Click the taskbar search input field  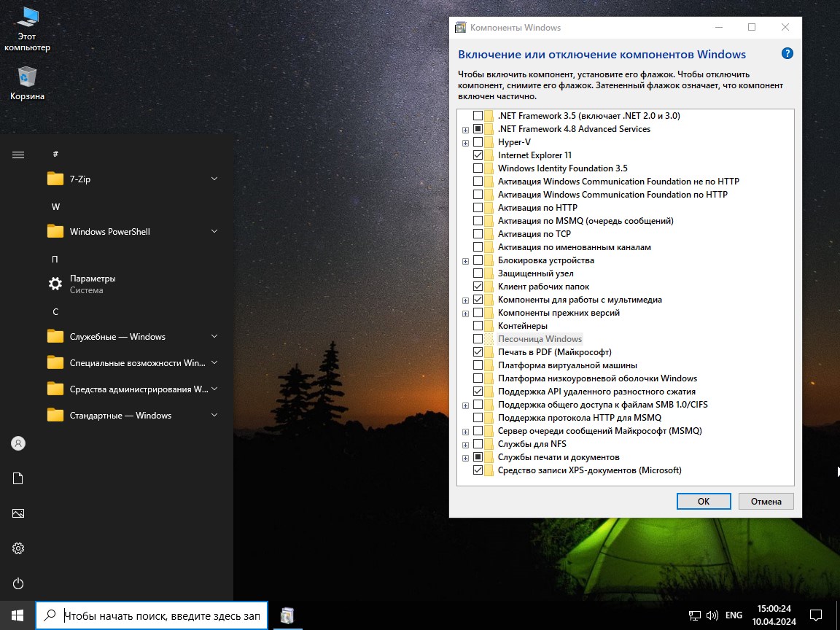tap(152, 615)
